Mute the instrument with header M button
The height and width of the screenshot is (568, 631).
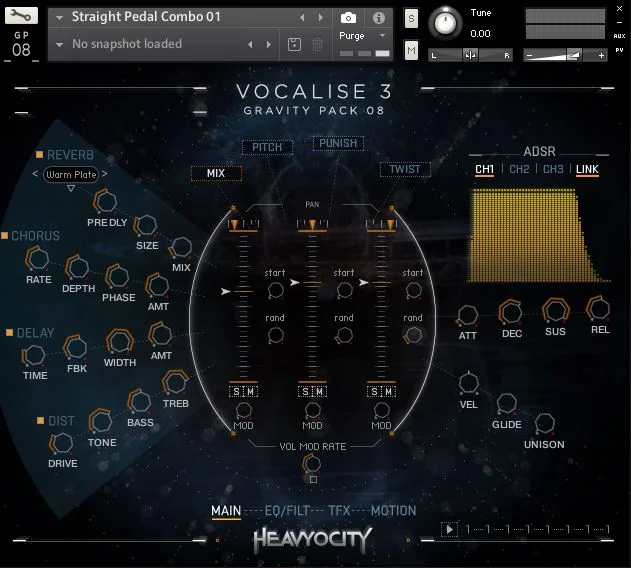pyautogui.click(x=411, y=50)
